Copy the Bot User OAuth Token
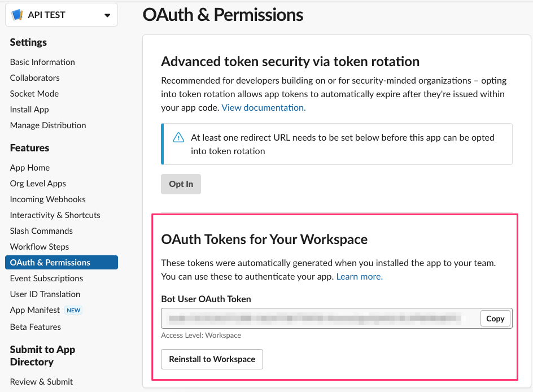 [495, 319]
